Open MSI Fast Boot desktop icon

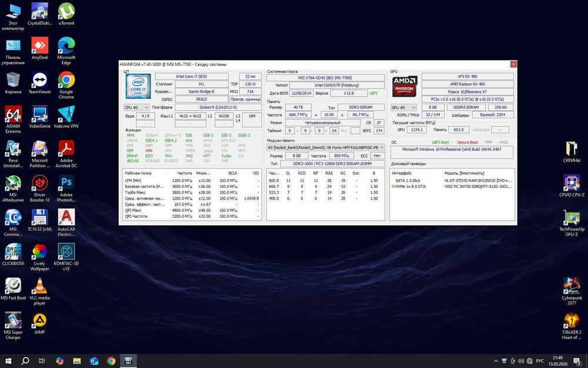[13, 289]
